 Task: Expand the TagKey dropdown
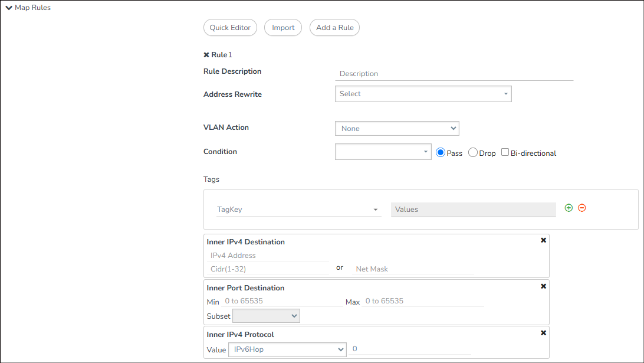pos(298,210)
